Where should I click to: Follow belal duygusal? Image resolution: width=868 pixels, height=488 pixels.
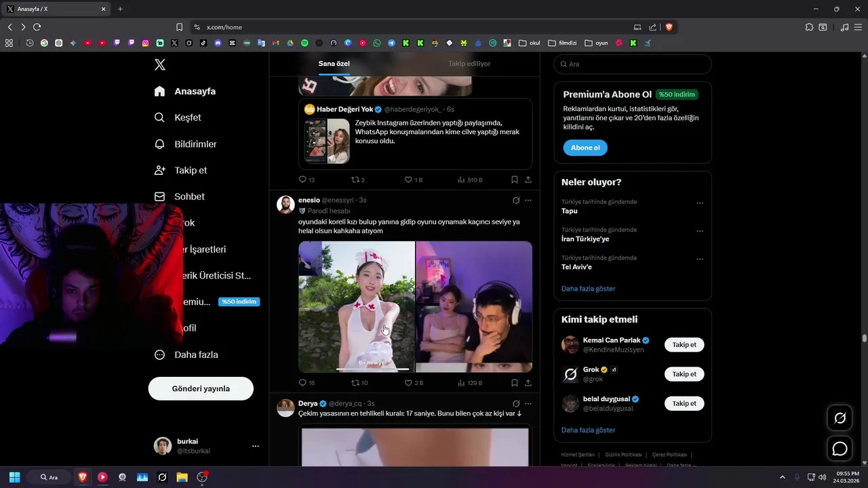click(684, 403)
